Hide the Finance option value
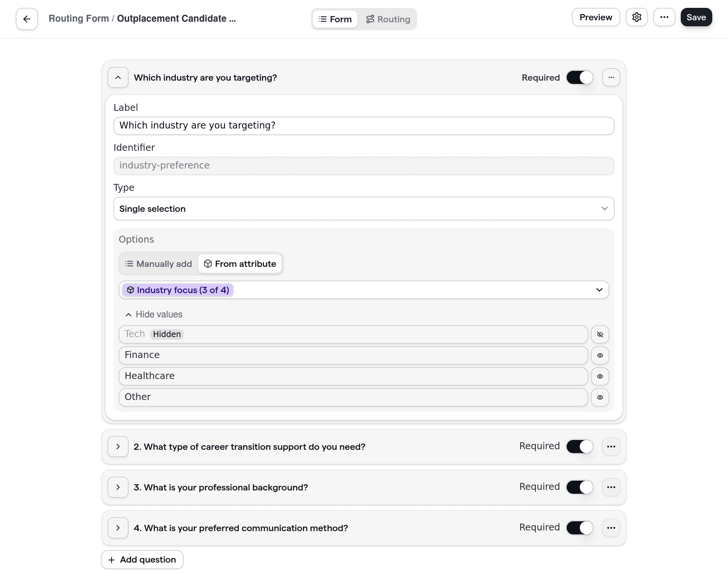728x579 pixels. [x=600, y=355]
